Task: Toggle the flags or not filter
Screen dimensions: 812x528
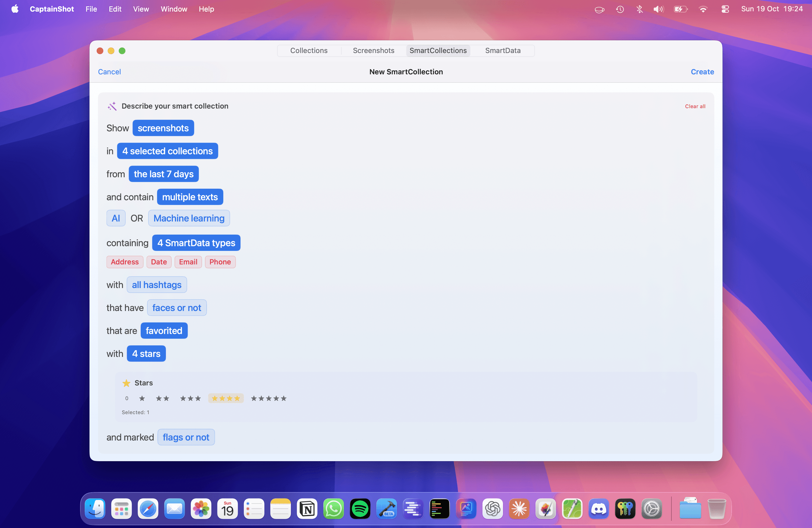Action: pos(186,437)
